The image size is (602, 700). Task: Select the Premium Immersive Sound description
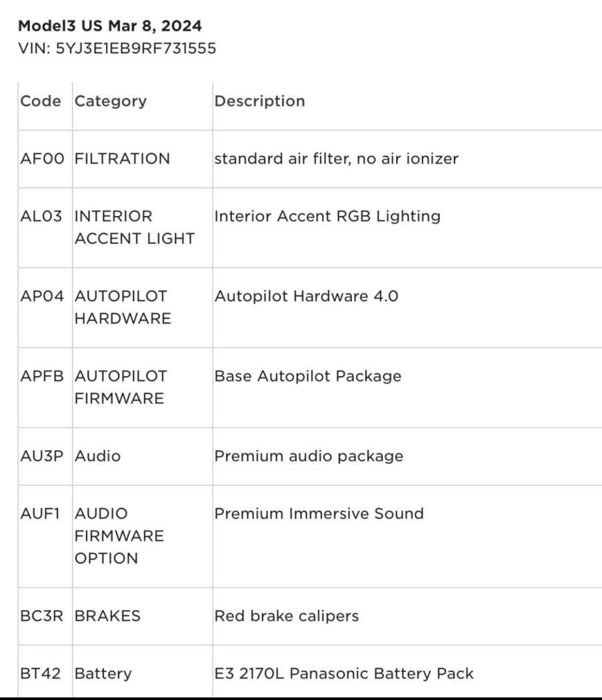[x=318, y=514]
